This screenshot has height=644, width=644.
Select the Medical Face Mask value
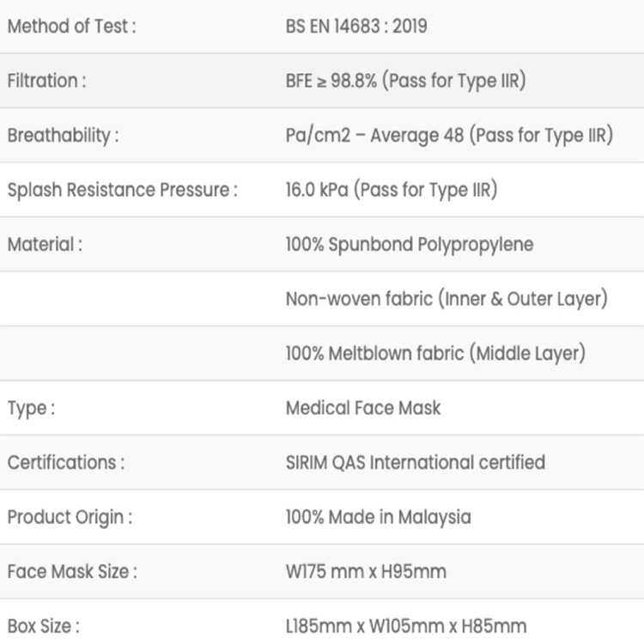[x=362, y=408]
